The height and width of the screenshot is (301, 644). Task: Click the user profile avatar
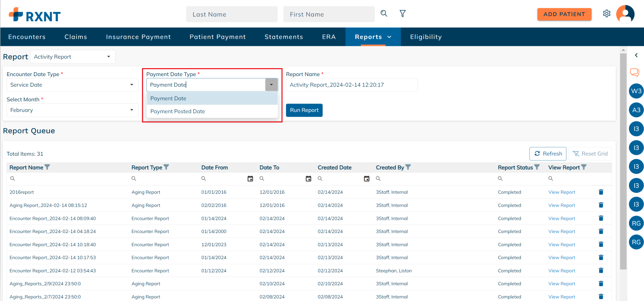(625, 14)
